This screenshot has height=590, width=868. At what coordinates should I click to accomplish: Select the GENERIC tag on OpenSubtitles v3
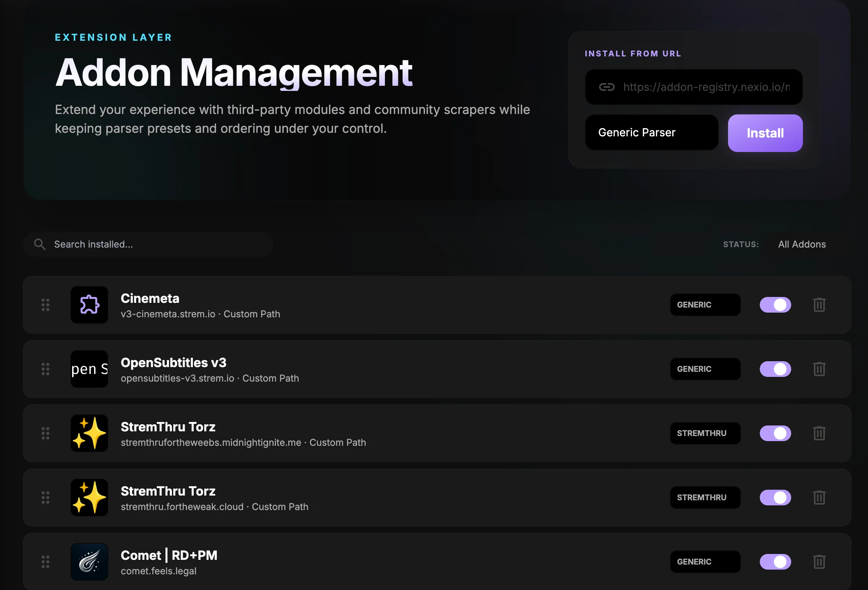[705, 369]
